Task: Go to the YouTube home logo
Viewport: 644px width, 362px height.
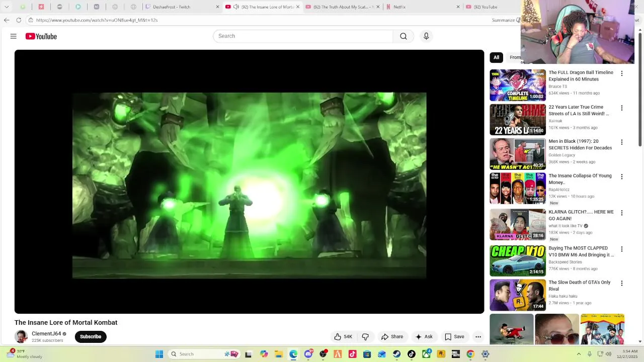Action: coord(41,36)
